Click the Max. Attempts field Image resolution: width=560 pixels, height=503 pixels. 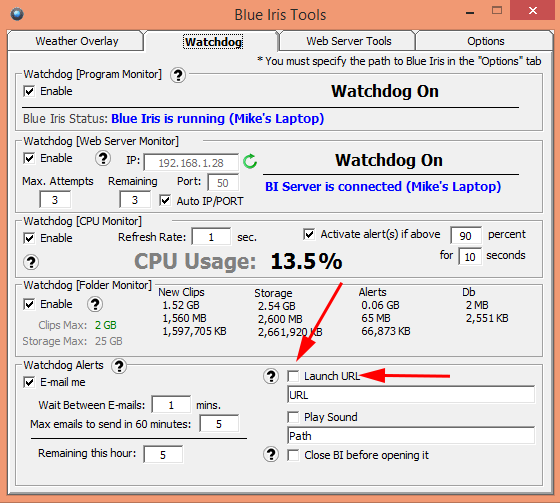point(55,200)
